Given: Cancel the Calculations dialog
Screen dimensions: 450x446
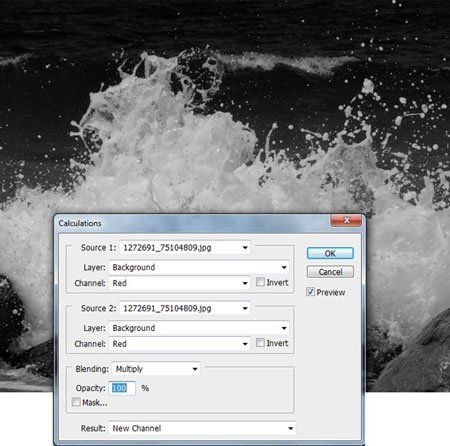Looking at the screenshot, I should pos(330,272).
